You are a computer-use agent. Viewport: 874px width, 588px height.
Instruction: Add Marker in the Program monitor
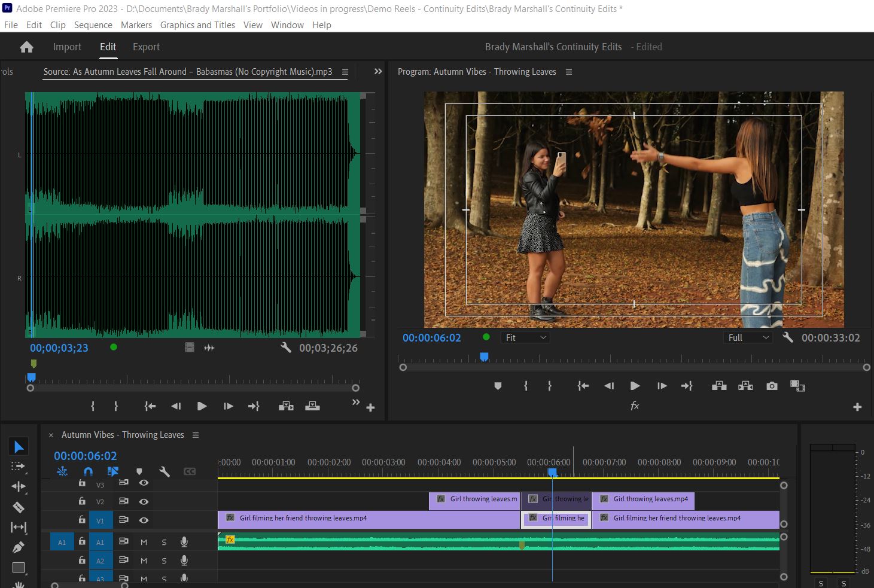(x=498, y=386)
